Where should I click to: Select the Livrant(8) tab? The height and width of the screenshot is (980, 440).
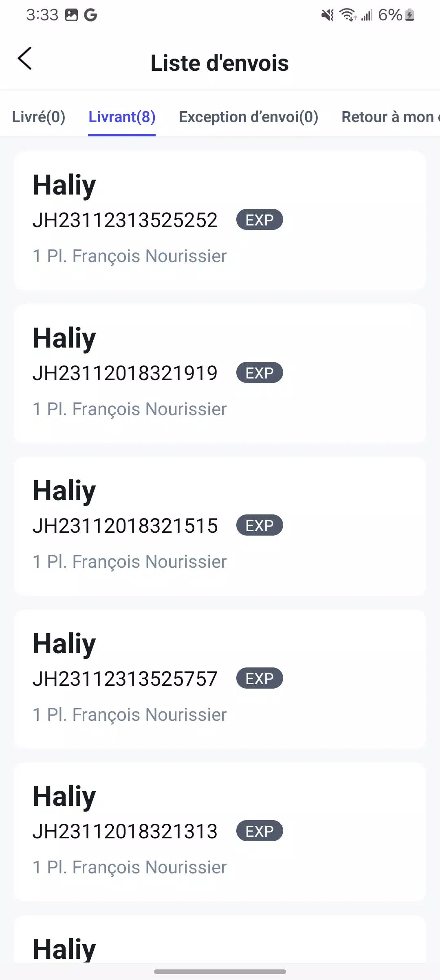122,117
